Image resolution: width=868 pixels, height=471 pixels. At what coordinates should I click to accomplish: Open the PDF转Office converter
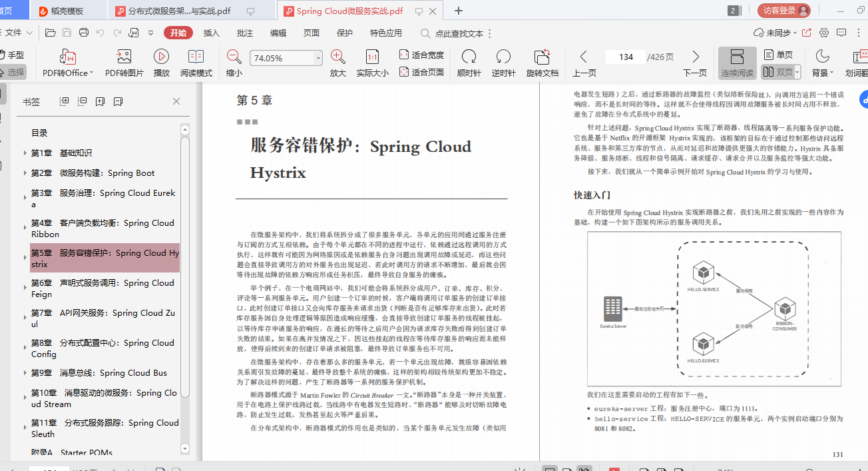click(68, 64)
